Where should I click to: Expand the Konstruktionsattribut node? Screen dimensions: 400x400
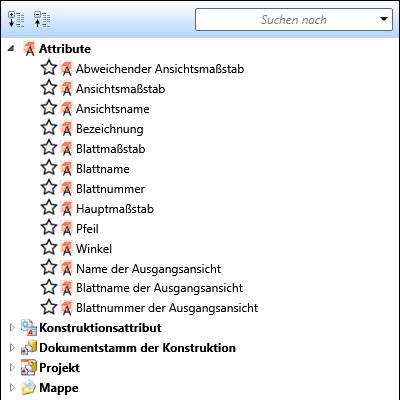12,328
